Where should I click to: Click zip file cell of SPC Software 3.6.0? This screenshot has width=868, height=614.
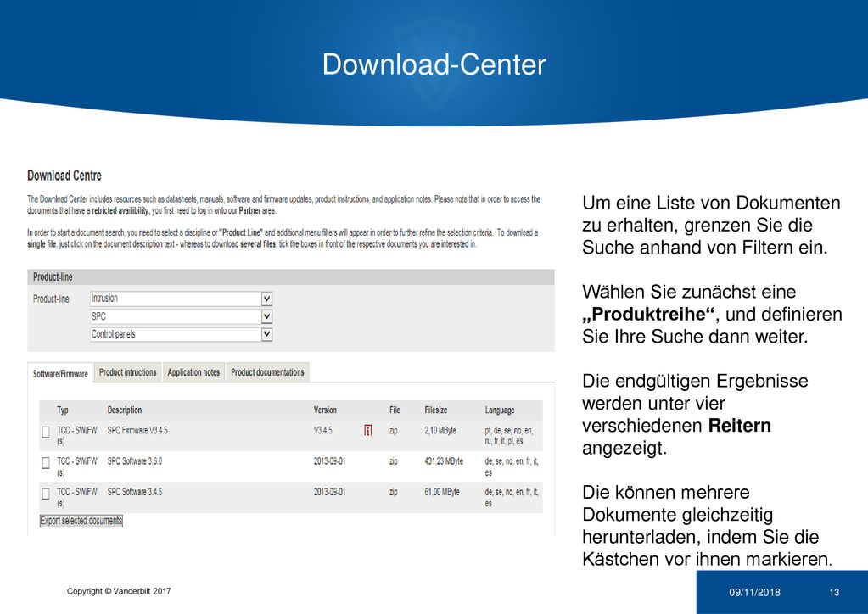(393, 462)
